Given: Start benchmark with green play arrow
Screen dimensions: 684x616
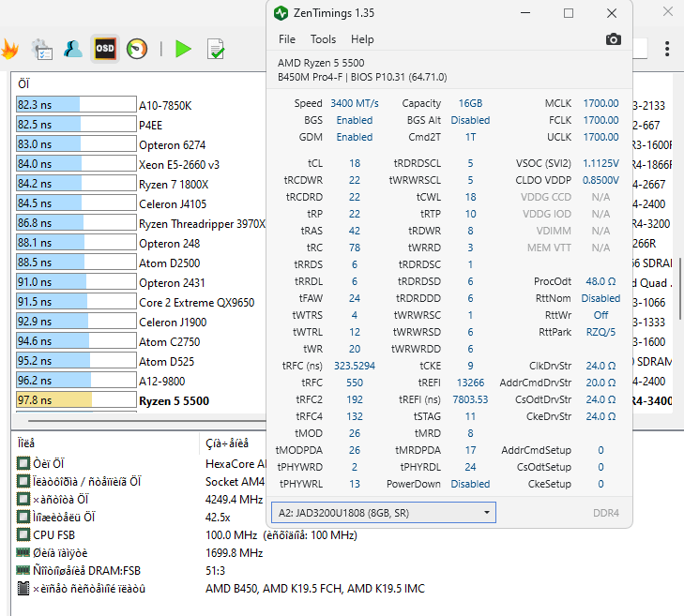Looking at the screenshot, I should [x=183, y=49].
